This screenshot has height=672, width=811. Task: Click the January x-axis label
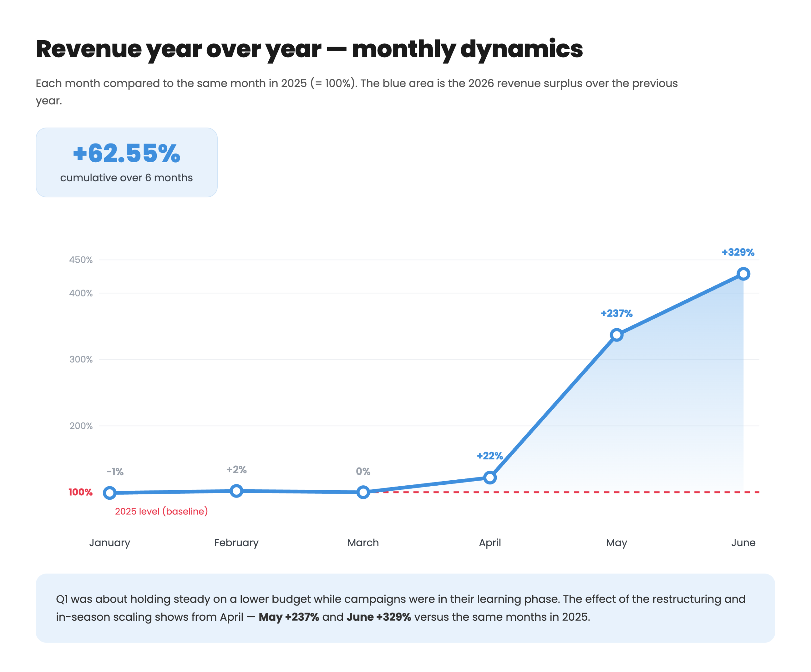point(110,543)
